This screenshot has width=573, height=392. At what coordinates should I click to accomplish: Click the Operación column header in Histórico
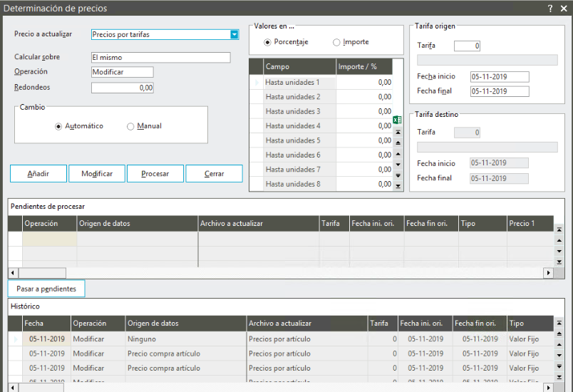click(x=98, y=323)
